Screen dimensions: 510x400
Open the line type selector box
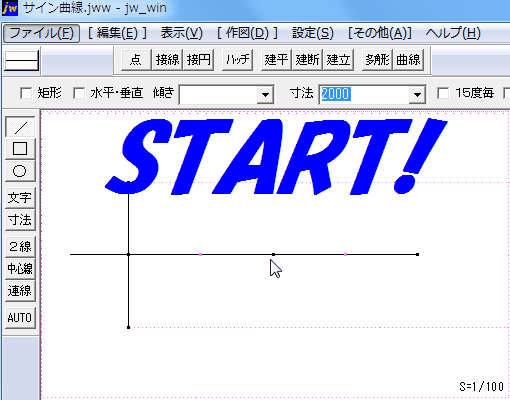tap(21, 61)
